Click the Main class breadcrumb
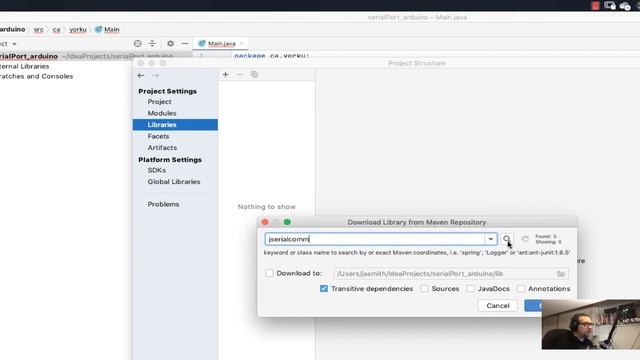 pos(111,29)
